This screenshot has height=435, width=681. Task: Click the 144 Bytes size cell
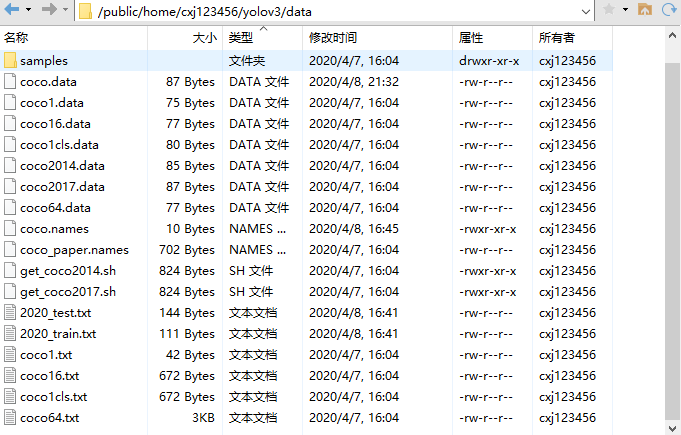187,313
